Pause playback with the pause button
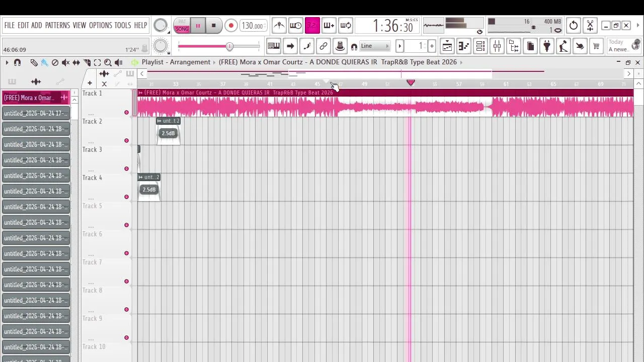Viewport: 644px width, 362px height. coord(198,26)
